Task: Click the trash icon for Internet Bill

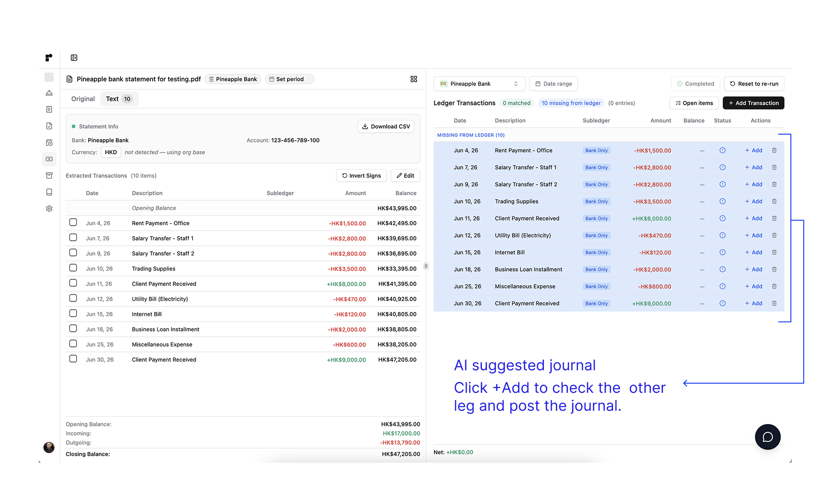Action: tap(774, 252)
